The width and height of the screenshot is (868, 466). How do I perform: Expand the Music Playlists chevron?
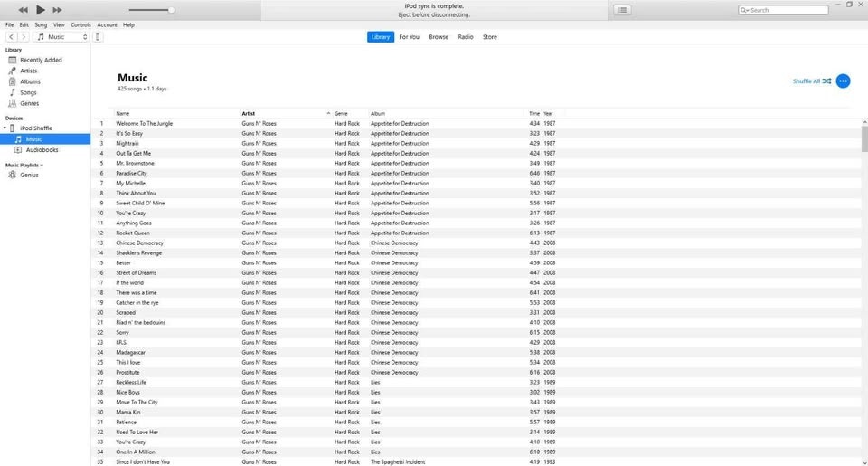pos(42,165)
